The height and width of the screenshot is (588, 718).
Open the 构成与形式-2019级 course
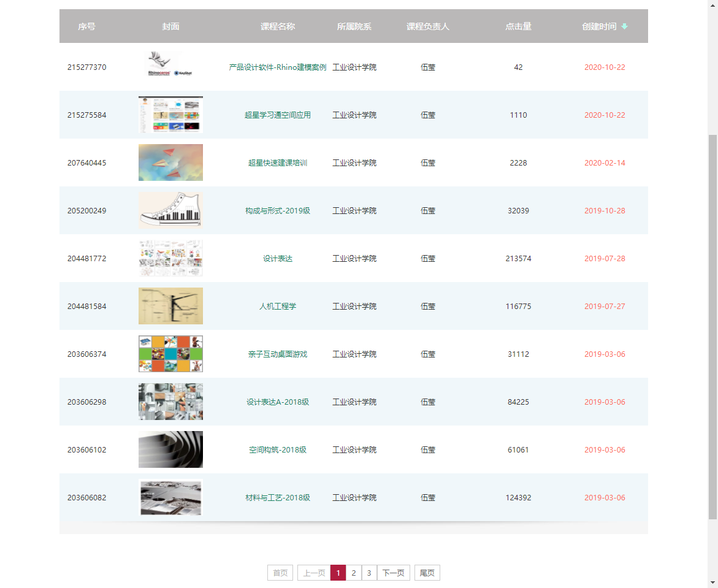tap(277, 211)
